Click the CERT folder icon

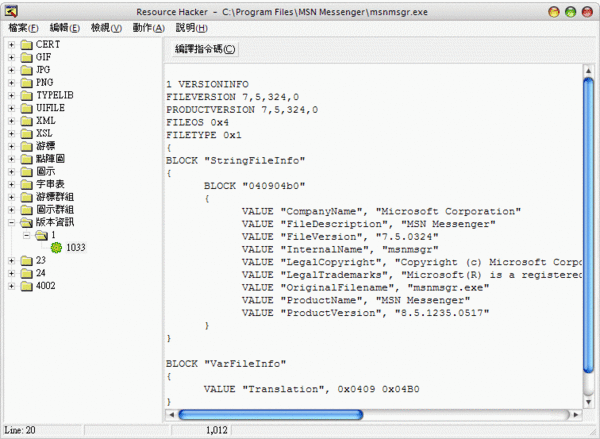click(26, 45)
